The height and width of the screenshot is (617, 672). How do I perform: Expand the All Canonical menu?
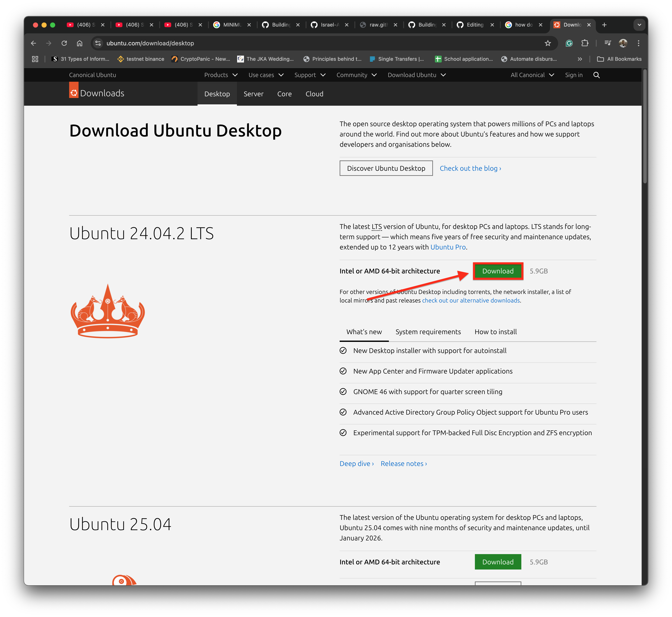pos(532,75)
